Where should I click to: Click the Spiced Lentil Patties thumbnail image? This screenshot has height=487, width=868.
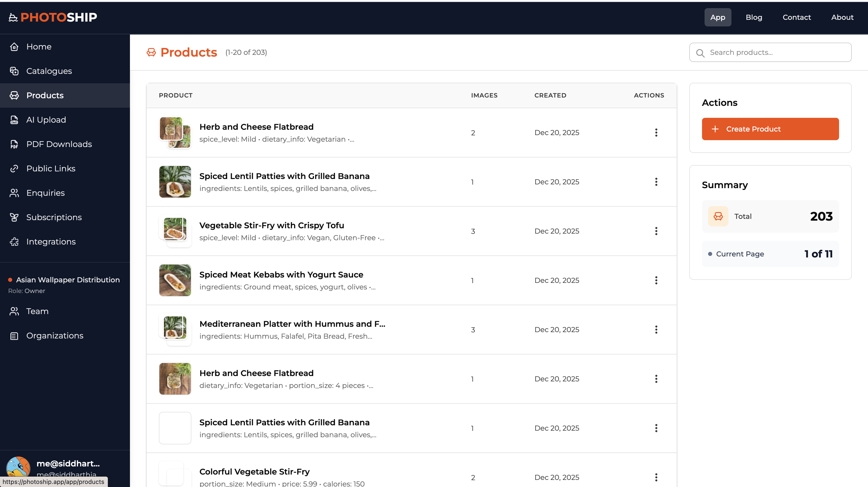pos(175,182)
